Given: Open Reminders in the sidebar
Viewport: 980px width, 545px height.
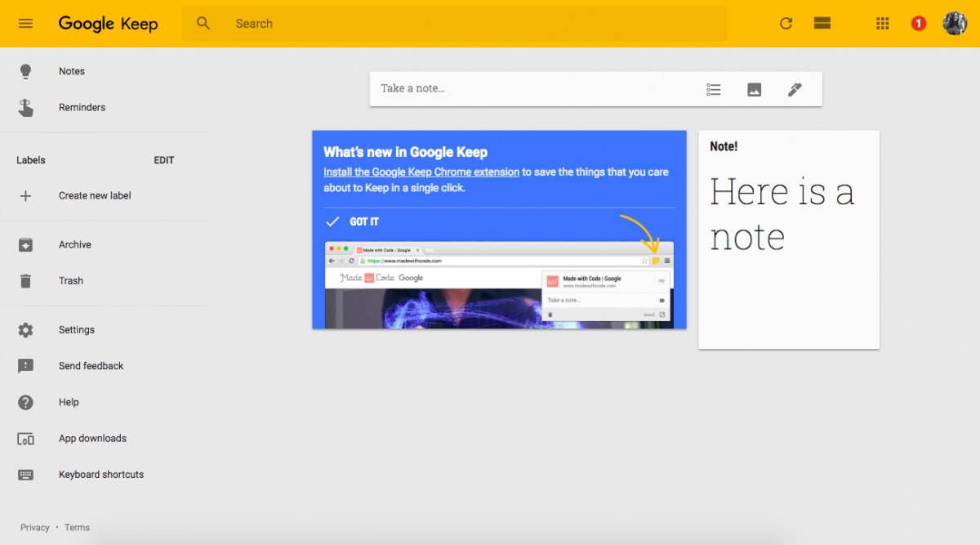Looking at the screenshot, I should click(82, 107).
